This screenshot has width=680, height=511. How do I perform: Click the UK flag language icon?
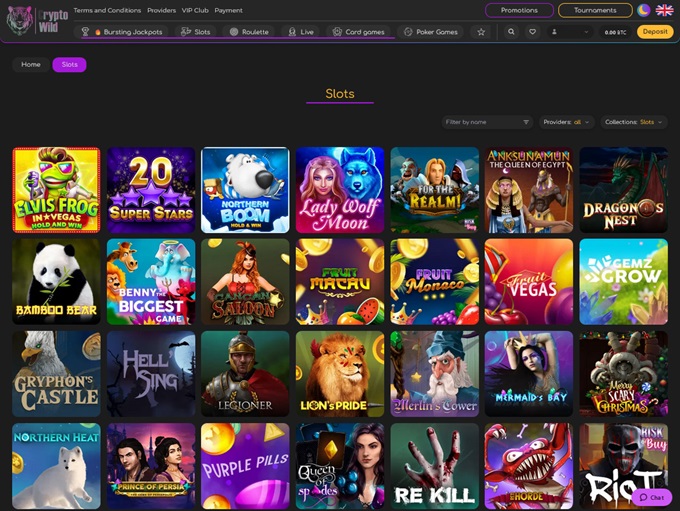[664, 10]
